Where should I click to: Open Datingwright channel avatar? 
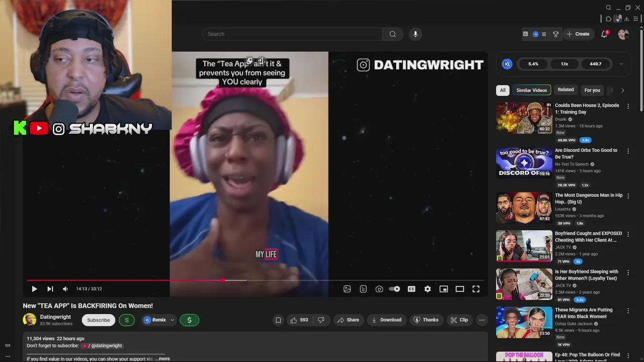pyautogui.click(x=30, y=320)
